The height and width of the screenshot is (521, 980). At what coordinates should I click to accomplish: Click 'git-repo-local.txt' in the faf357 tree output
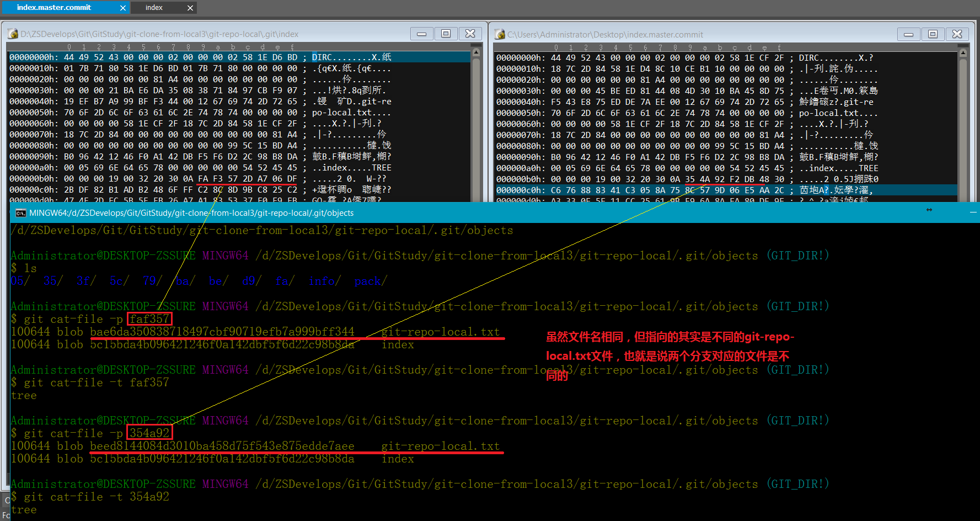tap(441, 332)
